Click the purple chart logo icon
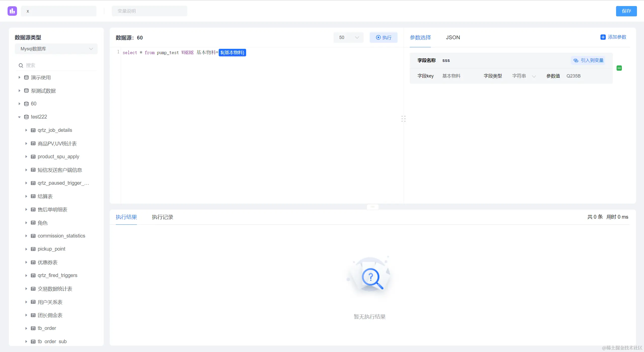 tap(12, 11)
